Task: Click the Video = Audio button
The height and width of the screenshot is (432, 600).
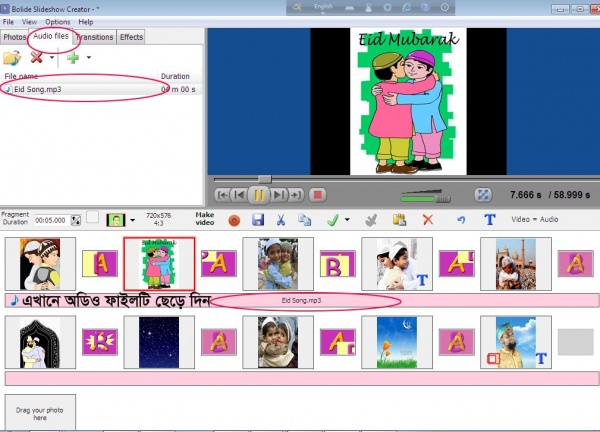Action: click(x=535, y=219)
